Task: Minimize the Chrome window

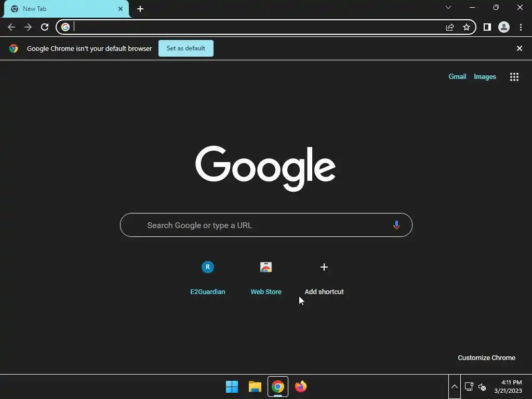Action: 472,7
